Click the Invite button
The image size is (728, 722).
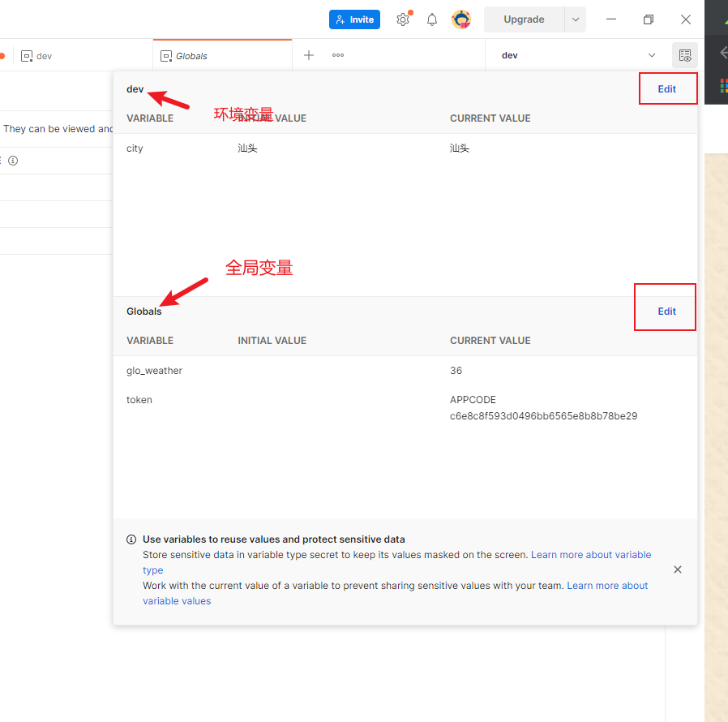[x=354, y=19]
